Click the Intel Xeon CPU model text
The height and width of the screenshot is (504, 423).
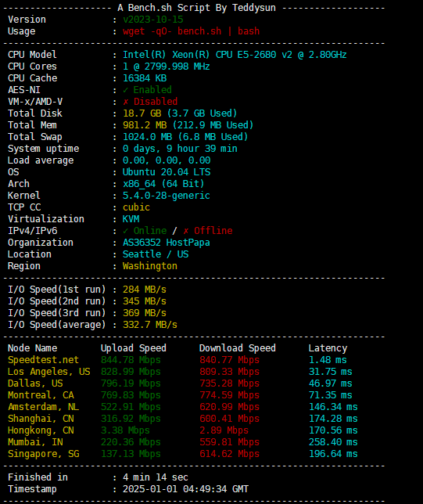[235, 55]
